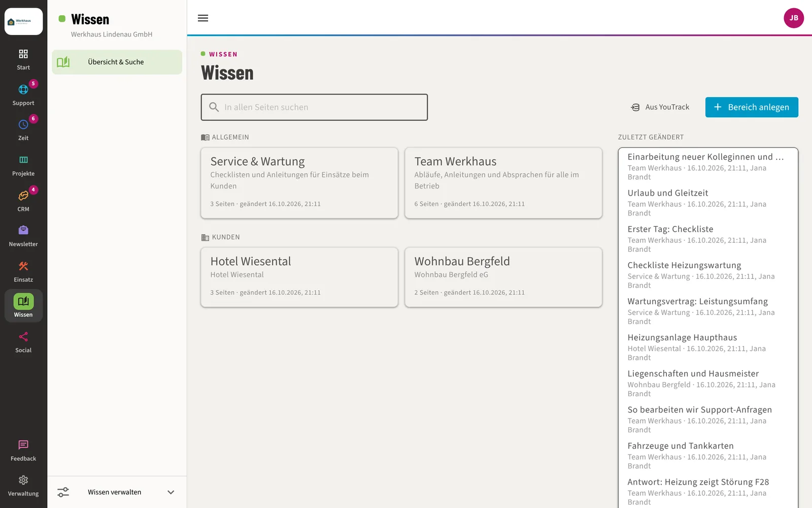Open Wartungsvertrag: Leistungsumfang page
This screenshot has height=508, width=812.
(x=708, y=311)
